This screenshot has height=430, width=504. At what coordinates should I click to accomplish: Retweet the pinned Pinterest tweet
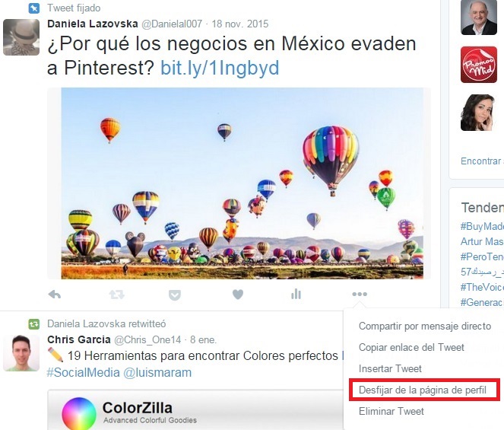(116, 295)
